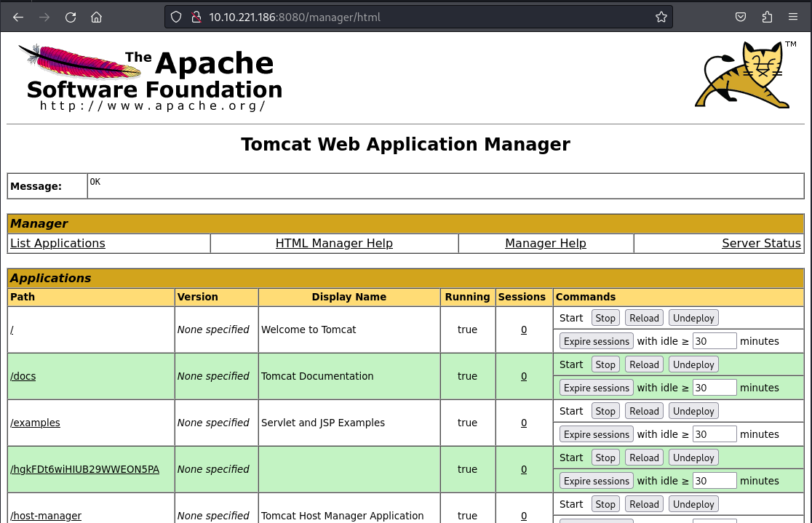Expire sessions for /hgkFDt6wiHIUB29WWEON5PA
812x523 pixels.
pyautogui.click(x=597, y=481)
